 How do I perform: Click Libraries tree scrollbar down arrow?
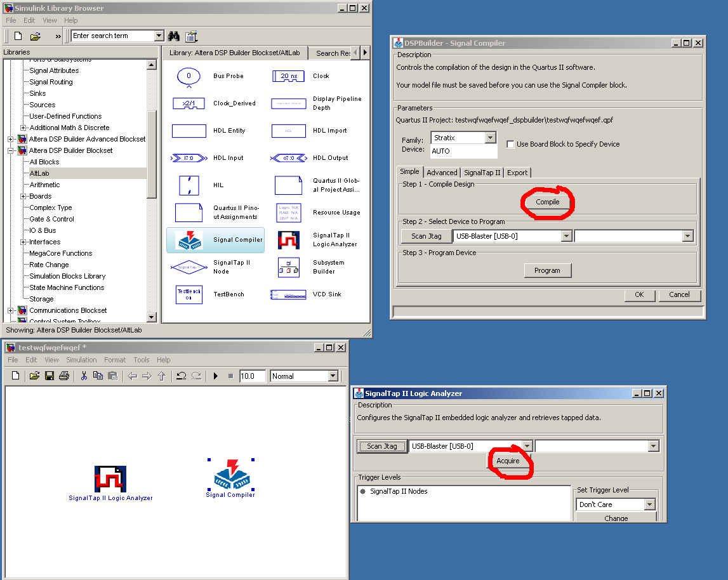151,317
